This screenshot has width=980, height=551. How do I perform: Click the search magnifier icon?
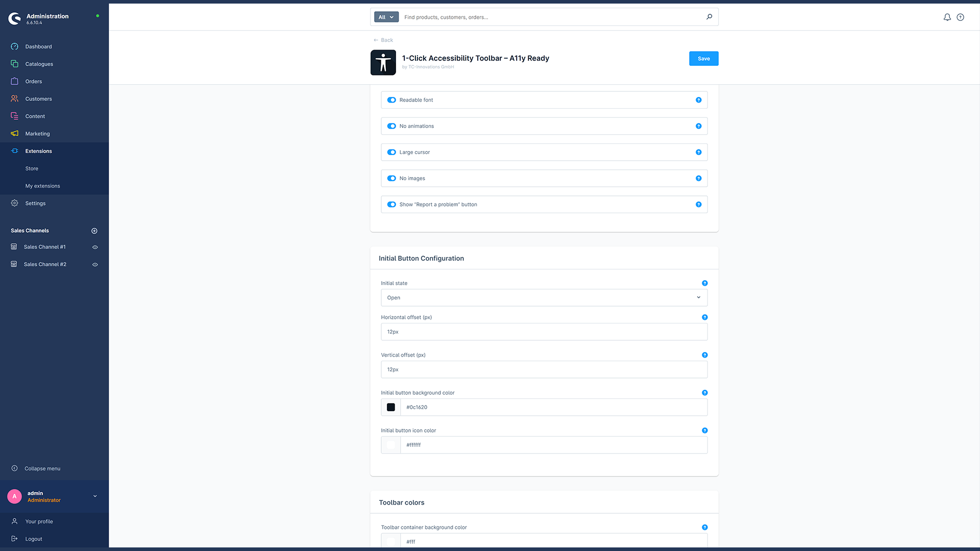pyautogui.click(x=709, y=17)
